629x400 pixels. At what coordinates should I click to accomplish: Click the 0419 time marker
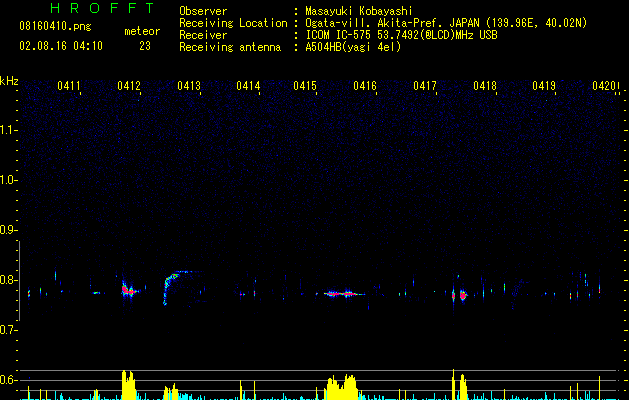pos(544,86)
